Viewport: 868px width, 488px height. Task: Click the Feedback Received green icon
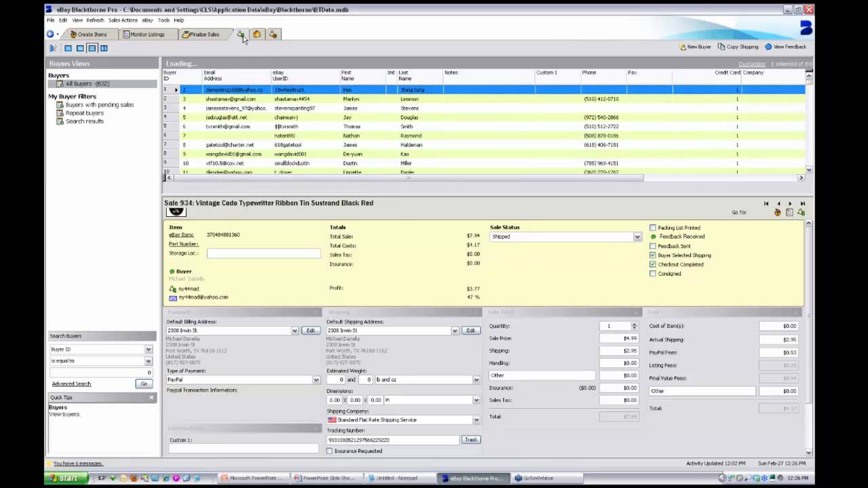(x=653, y=237)
